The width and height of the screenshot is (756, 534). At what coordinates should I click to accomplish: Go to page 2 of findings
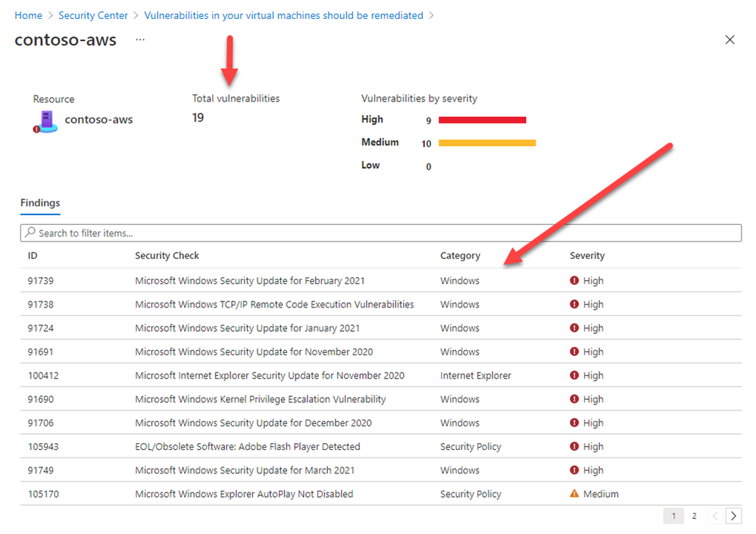[694, 515]
